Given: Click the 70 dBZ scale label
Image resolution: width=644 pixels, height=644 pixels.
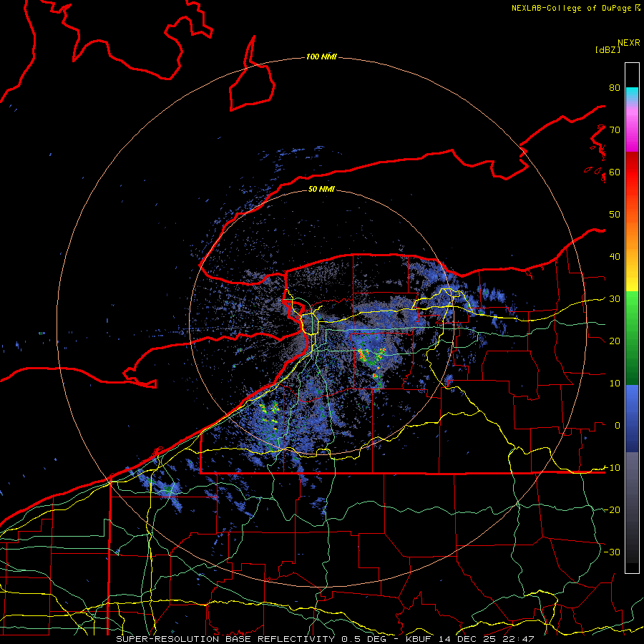Looking at the screenshot, I should [x=615, y=130].
